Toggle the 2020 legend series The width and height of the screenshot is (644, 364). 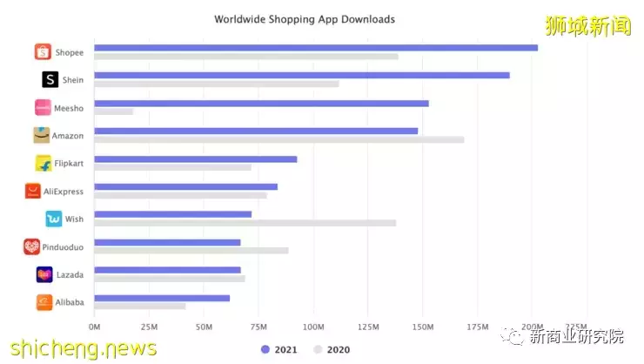[x=332, y=349]
